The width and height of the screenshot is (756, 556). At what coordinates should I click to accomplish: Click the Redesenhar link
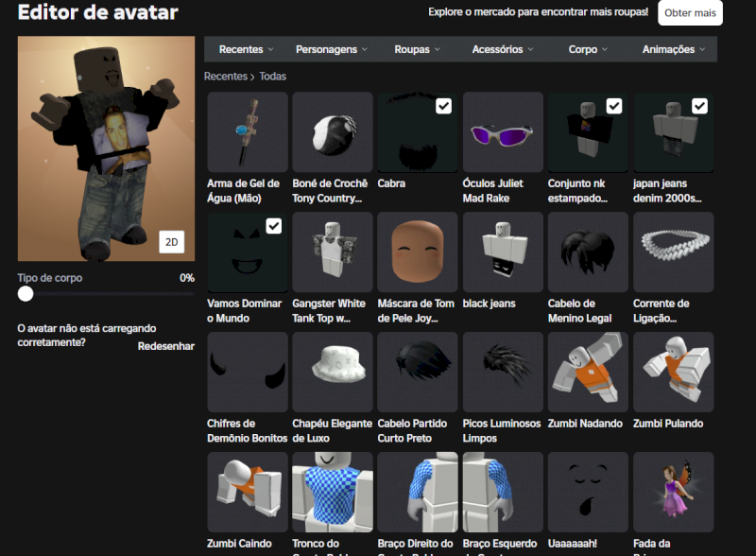166,346
